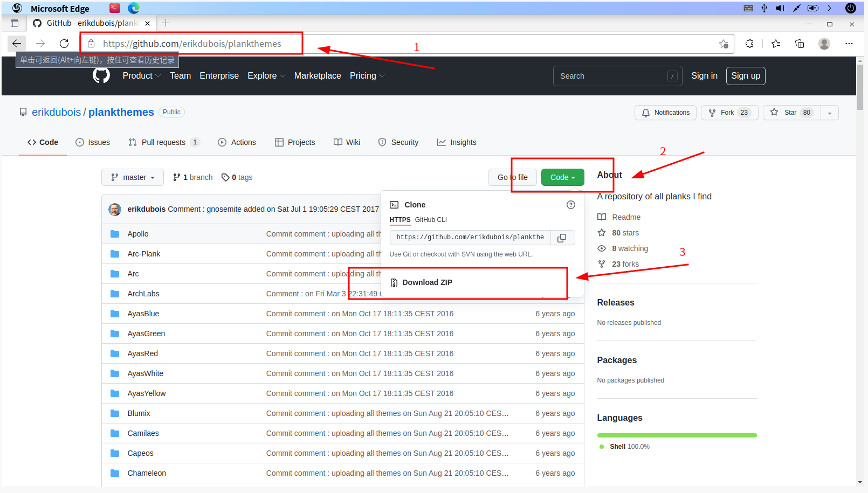Click the USB tray icon
The height and width of the screenshot is (493, 868).
pyautogui.click(x=764, y=8)
